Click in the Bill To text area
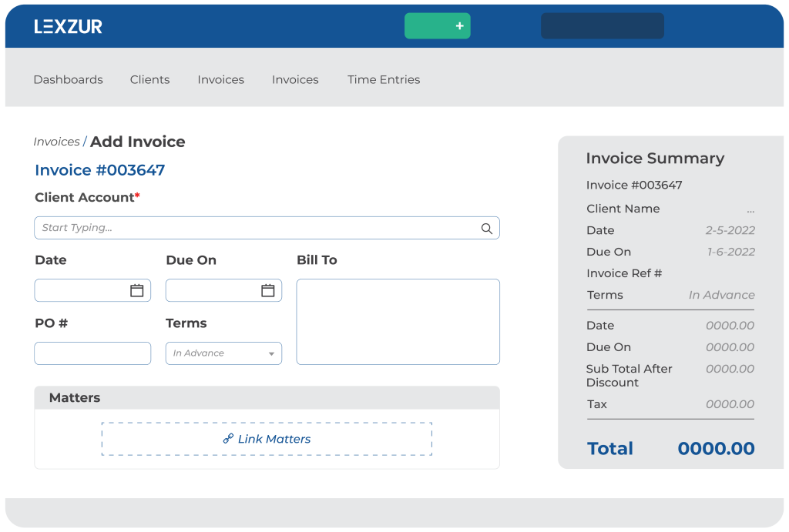 pyautogui.click(x=398, y=322)
